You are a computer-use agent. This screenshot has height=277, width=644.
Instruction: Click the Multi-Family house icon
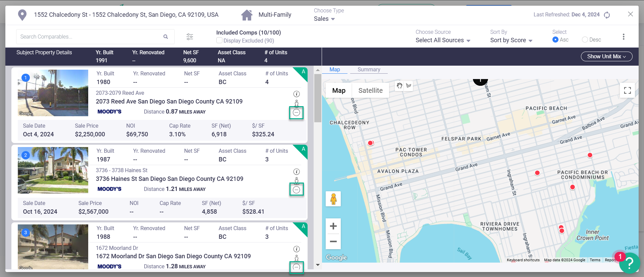[247, 15]
